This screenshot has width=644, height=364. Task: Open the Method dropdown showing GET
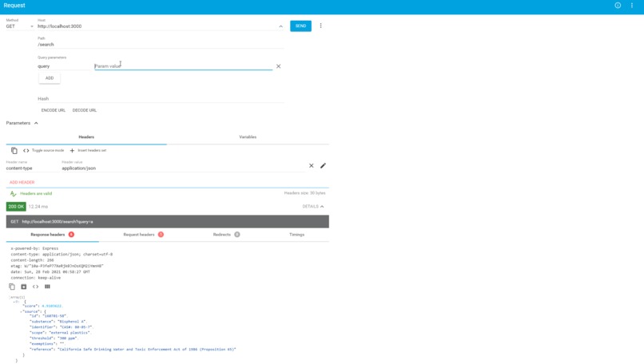(x=20, y=26)
